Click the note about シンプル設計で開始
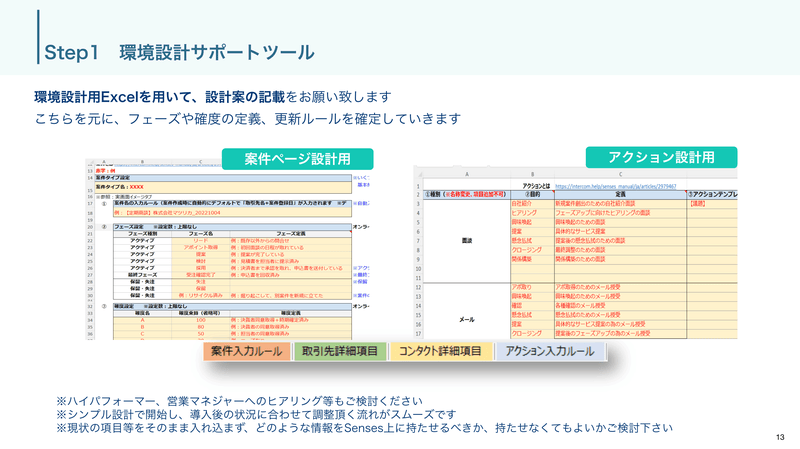This screenshot has width=800, height=449. pyautogui.click(x=256, y=414)
